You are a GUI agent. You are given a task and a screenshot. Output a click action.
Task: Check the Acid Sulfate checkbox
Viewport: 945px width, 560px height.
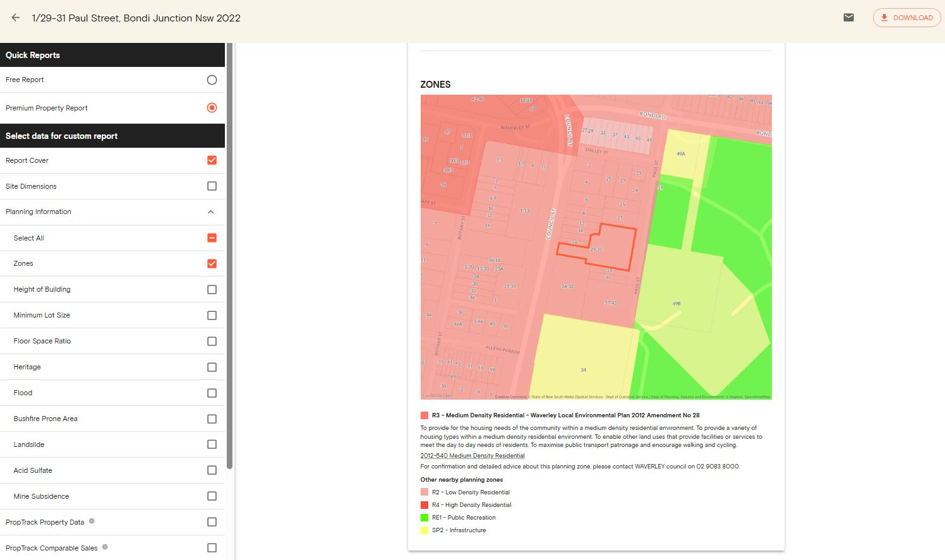(212, 470)
